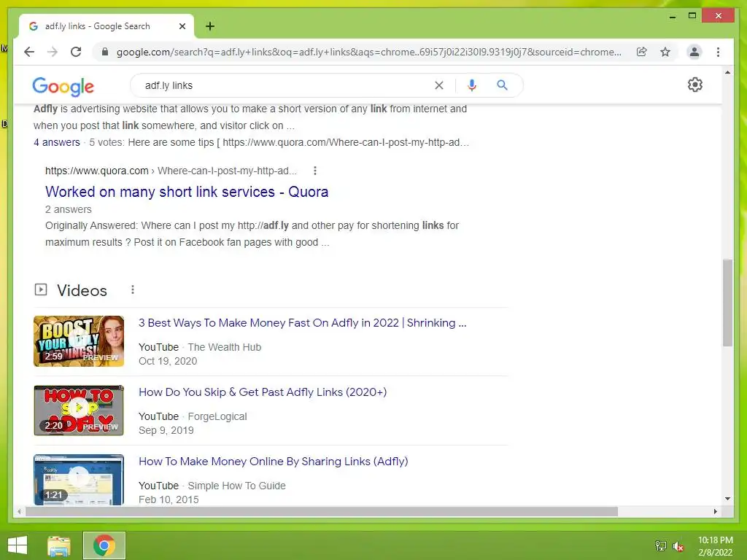Click the quora.com result URL text
Screen dimensions: 747x560
pyautogui.click(x=171, y=171)
